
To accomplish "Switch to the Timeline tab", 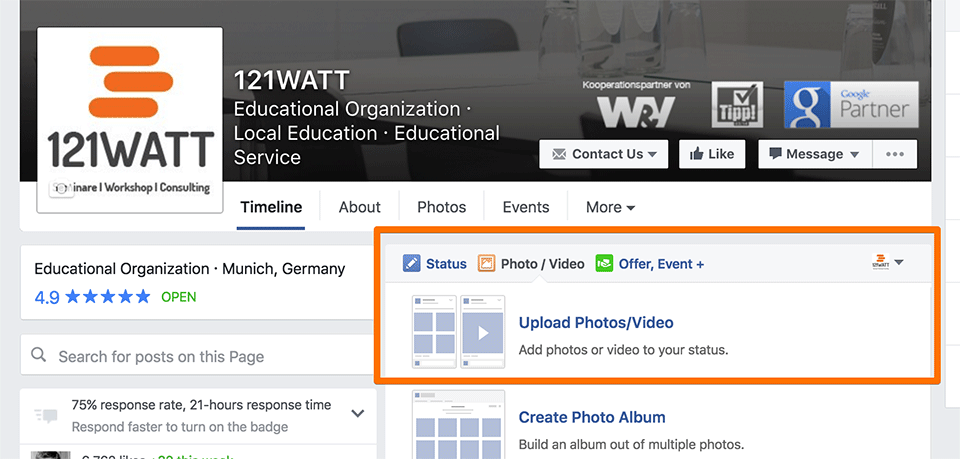I will 271,207.
